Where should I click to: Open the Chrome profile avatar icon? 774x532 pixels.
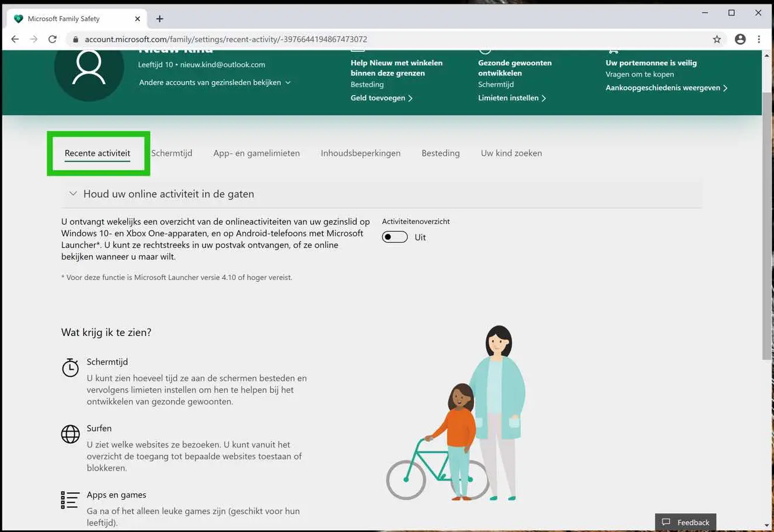740,39
